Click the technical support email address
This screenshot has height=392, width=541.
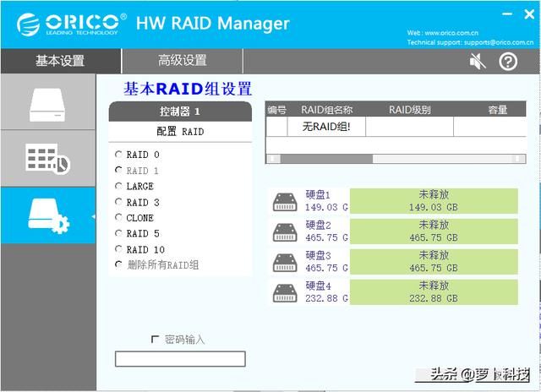(499, 42)
